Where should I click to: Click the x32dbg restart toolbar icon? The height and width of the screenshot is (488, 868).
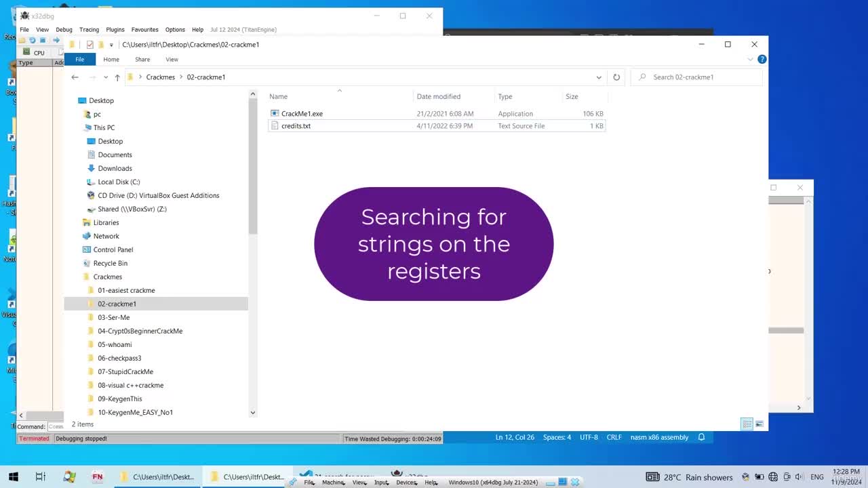click(x=32, y=41)
